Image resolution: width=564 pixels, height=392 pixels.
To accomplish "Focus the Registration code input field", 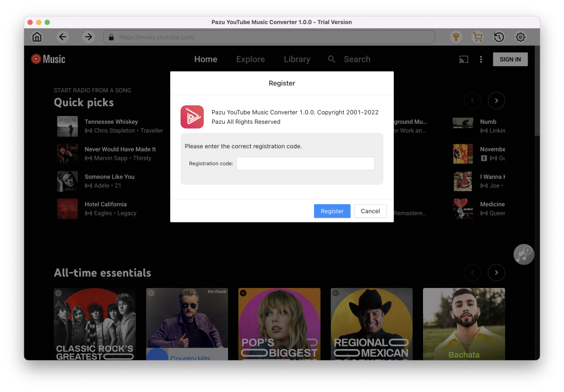I will pos(305,164).
